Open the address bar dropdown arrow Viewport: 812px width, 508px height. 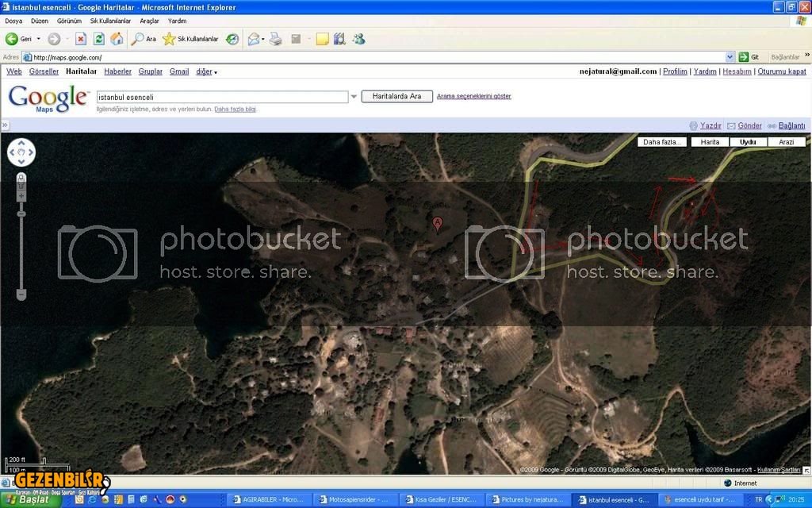click(x=730, y=57)
